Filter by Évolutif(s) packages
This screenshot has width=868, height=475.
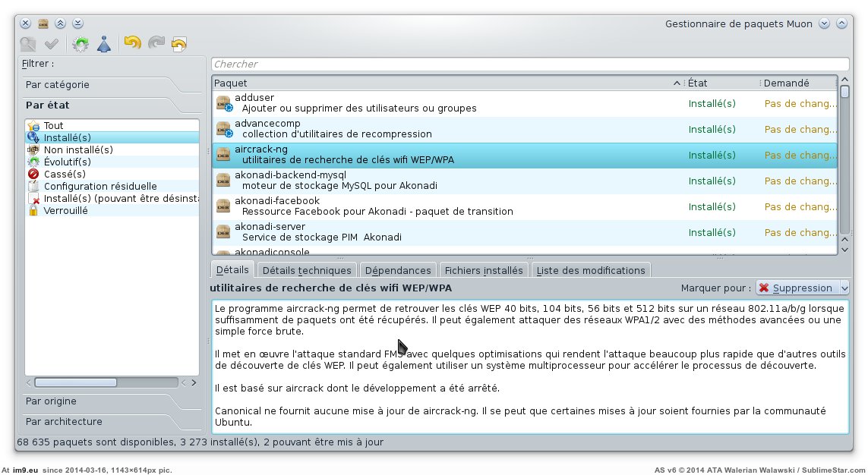67,162
